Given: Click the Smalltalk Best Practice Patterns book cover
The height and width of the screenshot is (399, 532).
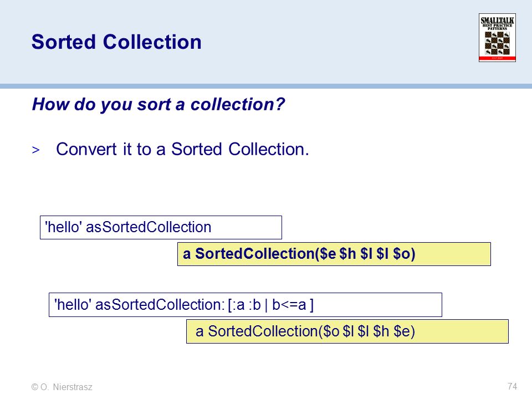Looking at the screenshot, I should [497, 38].
